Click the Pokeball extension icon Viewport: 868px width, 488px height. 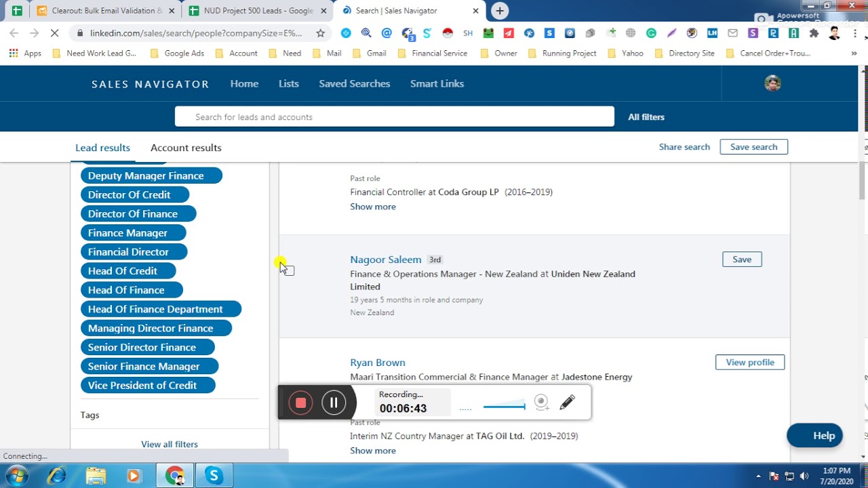click(x=448, y=33)
